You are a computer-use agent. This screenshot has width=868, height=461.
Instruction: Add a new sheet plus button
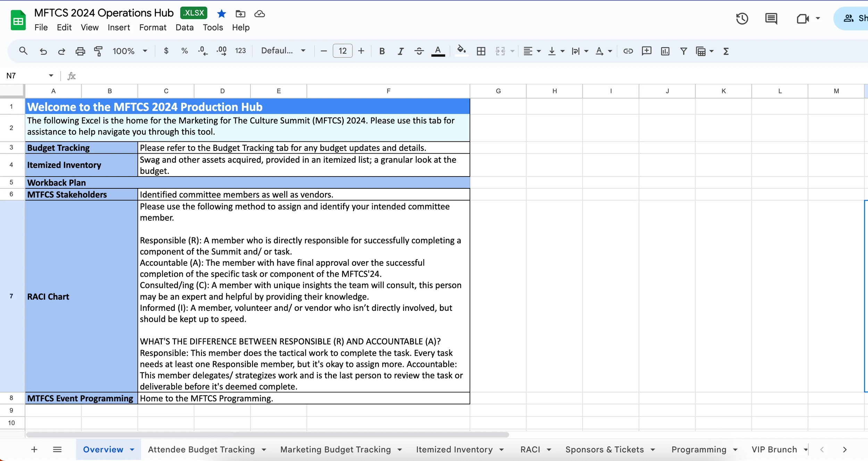(x=34, y=450)
